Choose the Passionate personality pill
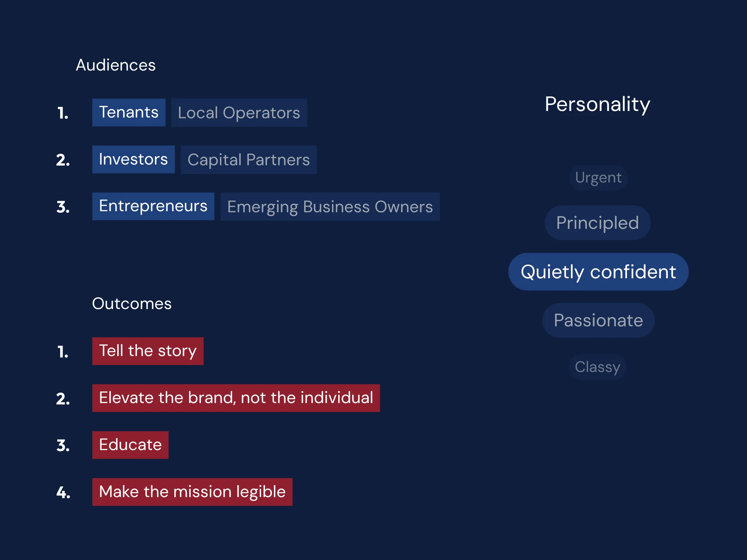The image size is (747, 560). pyautogui.click(x=598, y=320)
